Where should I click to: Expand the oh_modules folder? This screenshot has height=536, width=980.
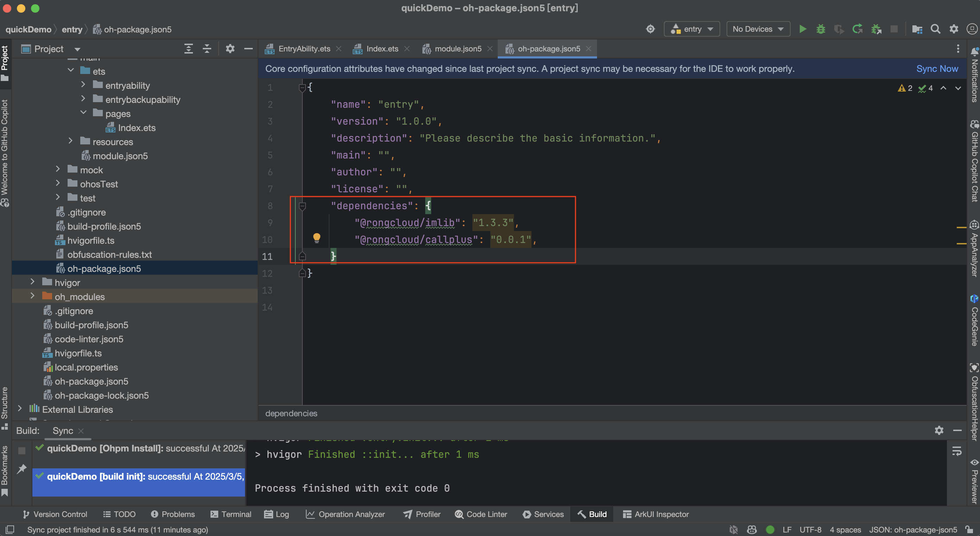pyautogui.click(x=33, y=296)
